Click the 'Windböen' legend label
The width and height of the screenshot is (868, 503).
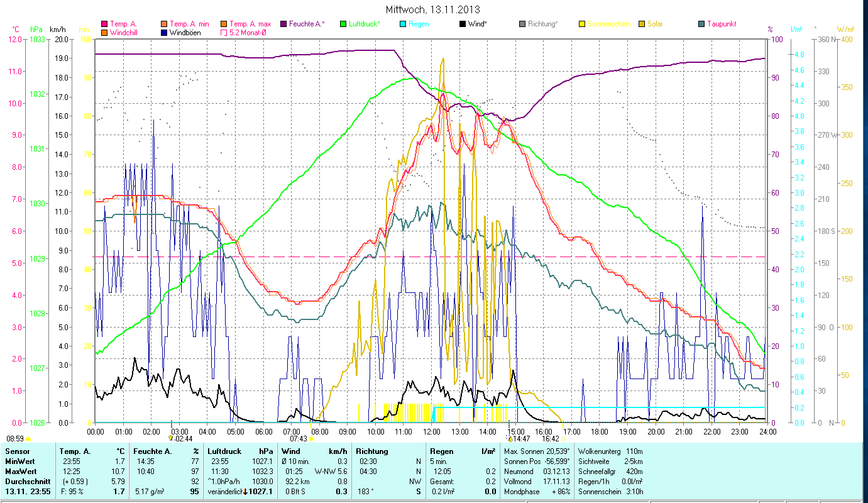(x=185, y=32)
